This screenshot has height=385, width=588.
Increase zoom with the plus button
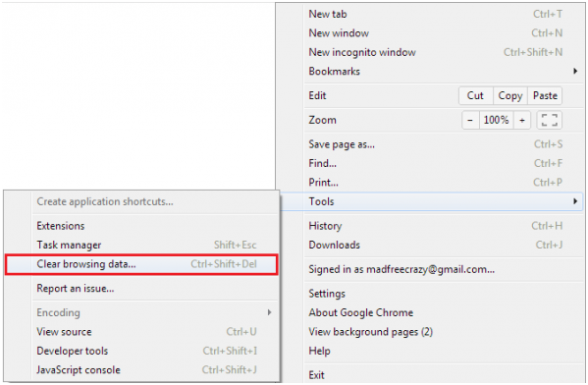coord(521,120)
